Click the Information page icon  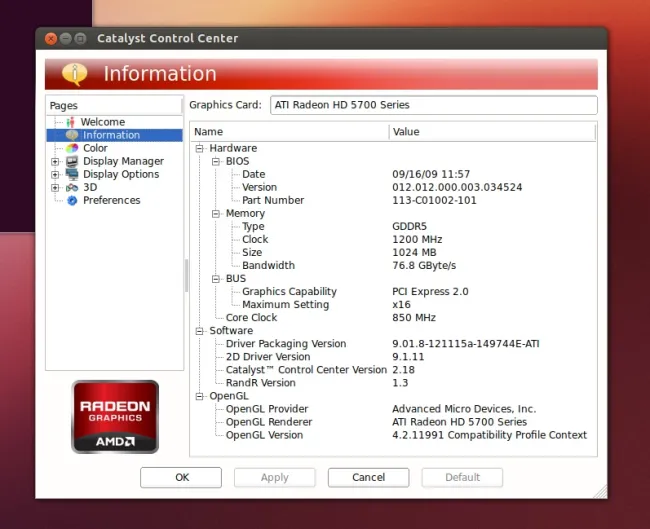tap(71, 135)
